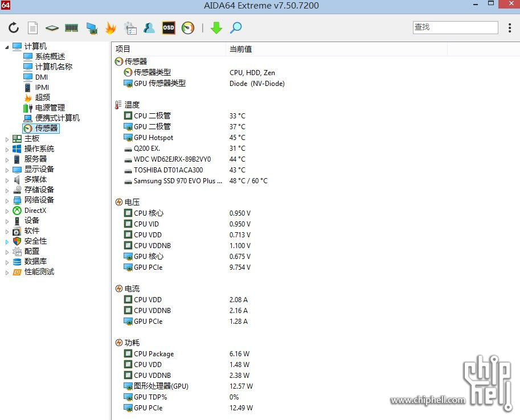The height and width of the screenshot is (420, 520).
Task: Select the CPU 核心 voltage row
Action: click(187, 213)
